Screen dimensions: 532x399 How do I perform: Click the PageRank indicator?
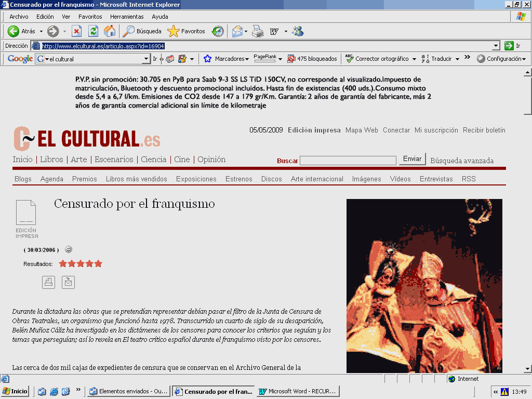(265, 58)
